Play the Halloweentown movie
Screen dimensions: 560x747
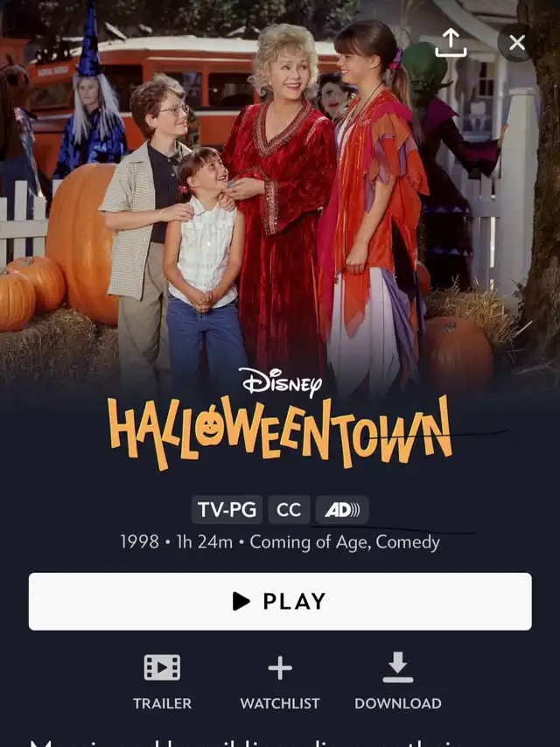(280, 601)
